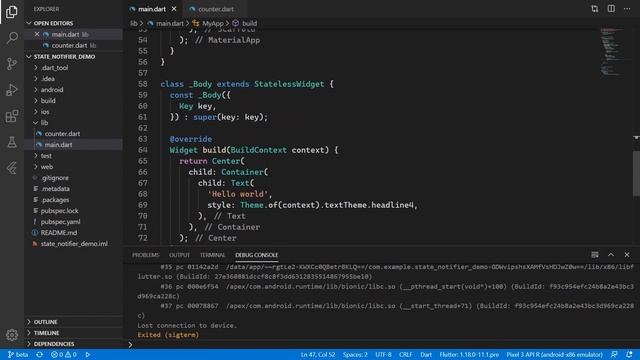
Task: Maximize the bottom panel with the up arrow
Action: (x=611, y=255)
